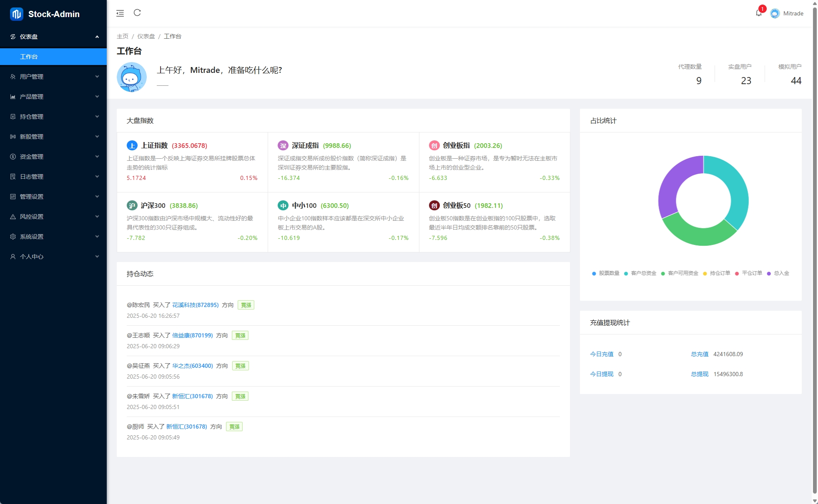The height and width of the screenshot is (504, 818).
Task: Open stock link 花溪科技(872895)
Action: pyautogui.click(x=195, y=305)
